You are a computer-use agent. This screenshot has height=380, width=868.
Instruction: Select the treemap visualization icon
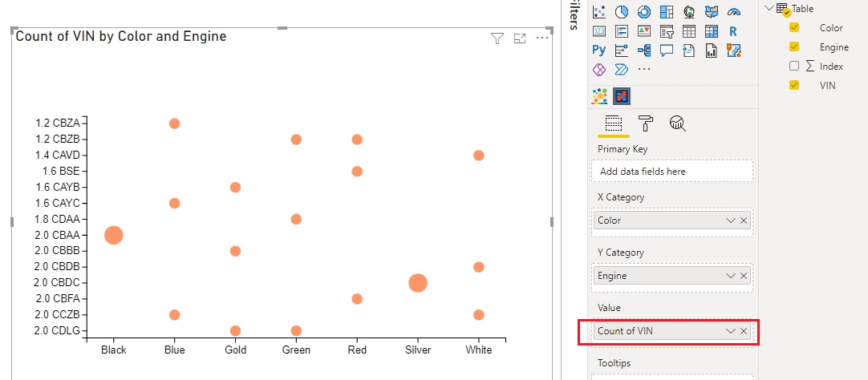coord(667,11)
